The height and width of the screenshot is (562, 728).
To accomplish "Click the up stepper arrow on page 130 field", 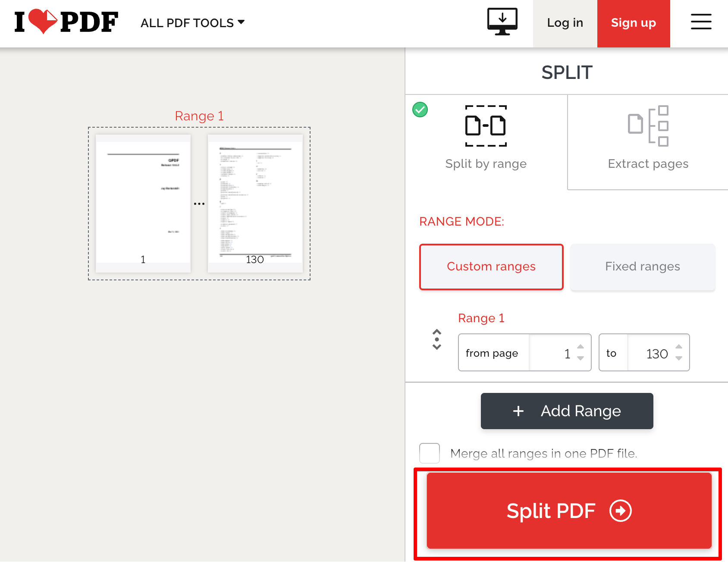I will coord(679,347).
